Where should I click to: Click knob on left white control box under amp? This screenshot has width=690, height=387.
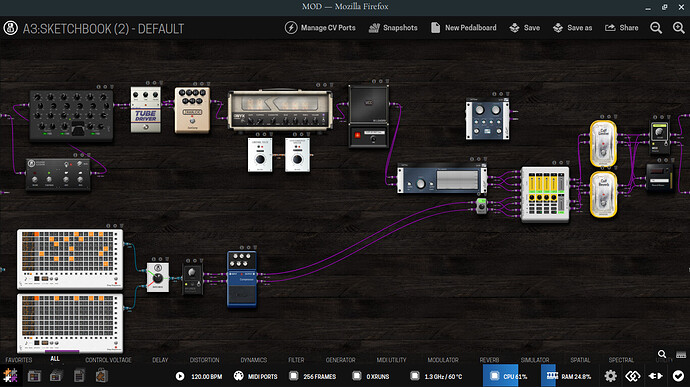260,159
